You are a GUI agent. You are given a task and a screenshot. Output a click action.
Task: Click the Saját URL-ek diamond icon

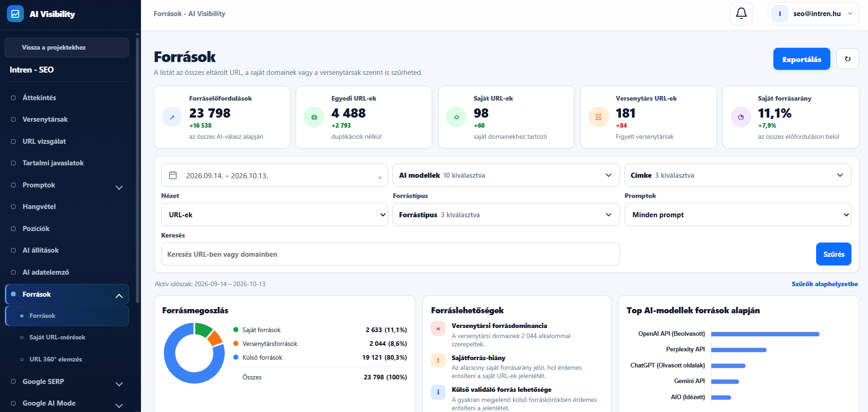click(457, 117)
